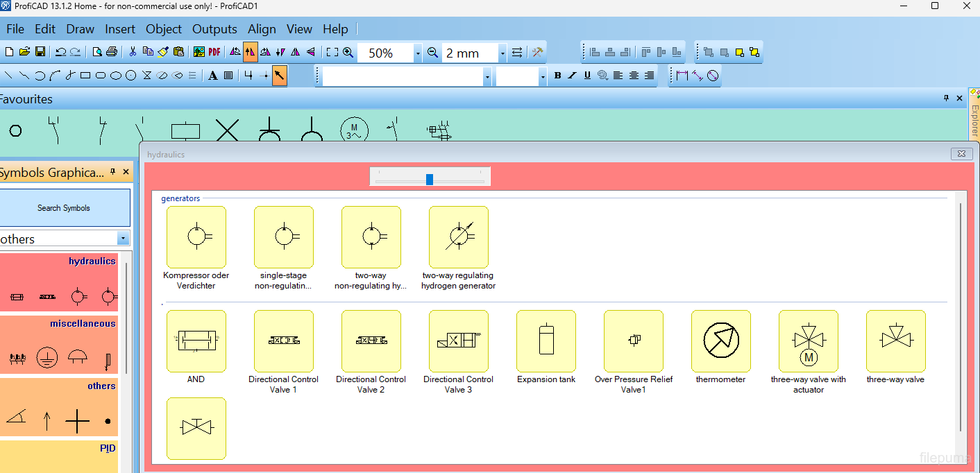Click the Save floppy disk icon

tap(40, 52)
